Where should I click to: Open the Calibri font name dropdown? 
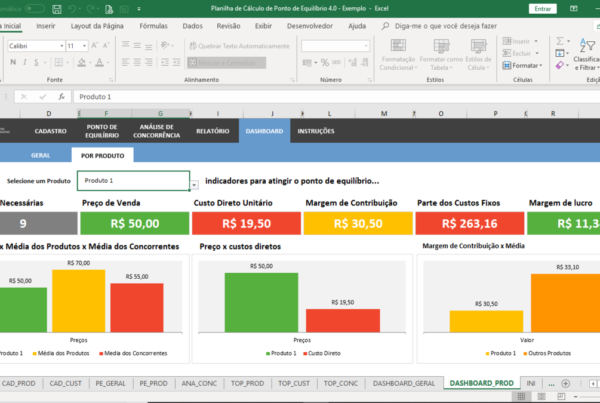coord(62,46)
